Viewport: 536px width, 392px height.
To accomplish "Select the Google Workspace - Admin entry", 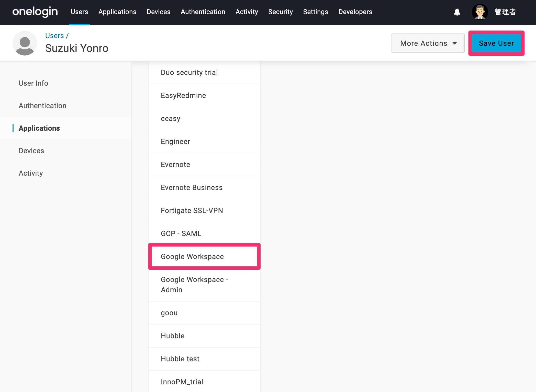I will click(204, 285).
